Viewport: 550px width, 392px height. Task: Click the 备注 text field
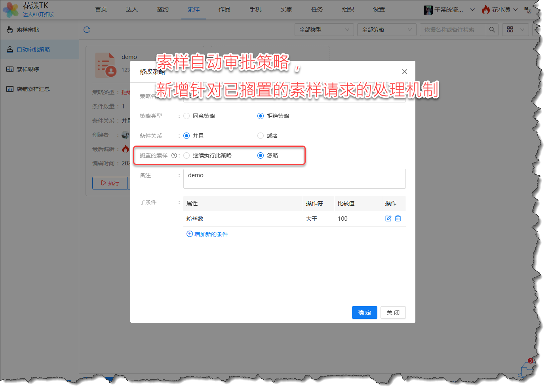coord(294,179)
